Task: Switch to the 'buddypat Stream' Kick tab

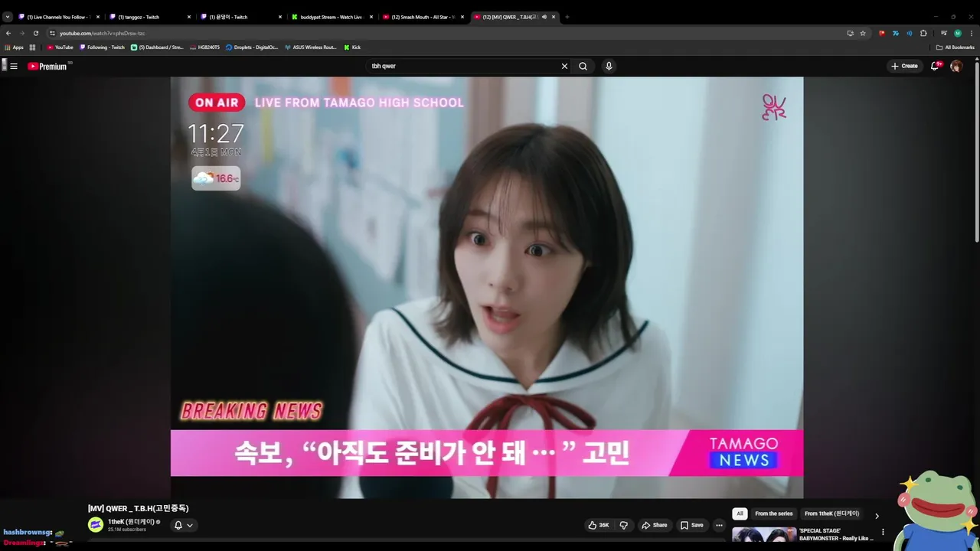Action: click(332, 17)
